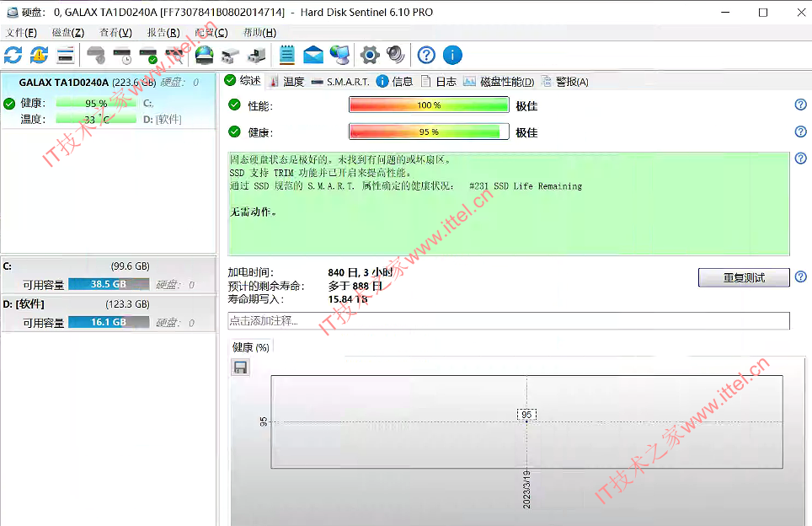Viewport: 812px width, 526px height.
Task: Open the disk list panel icon
Action: click(x=66, y=55)
